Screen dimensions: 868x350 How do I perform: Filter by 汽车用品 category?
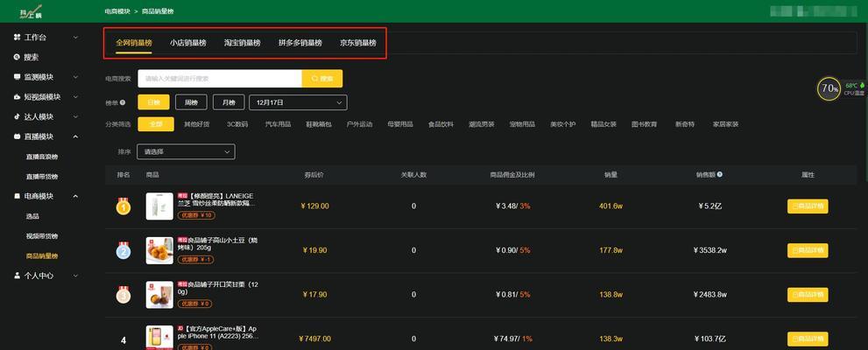tap(278, 124)
